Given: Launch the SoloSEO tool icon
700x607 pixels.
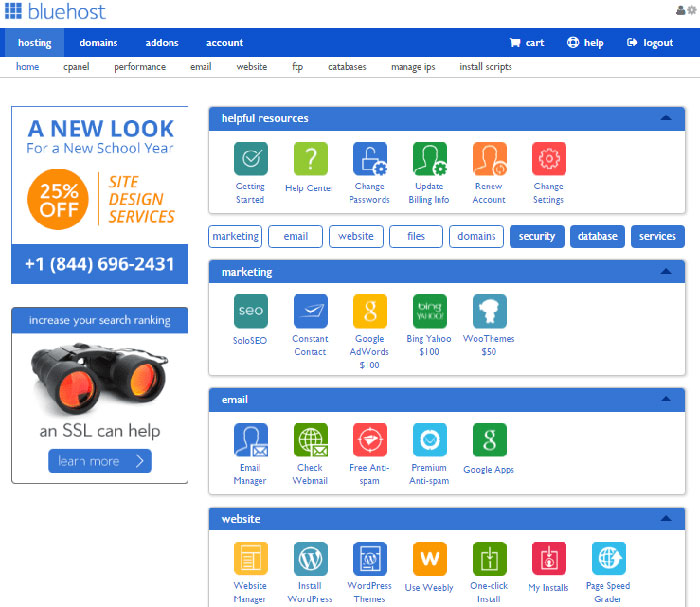Looking at the screenshot, I should (250, 311).
